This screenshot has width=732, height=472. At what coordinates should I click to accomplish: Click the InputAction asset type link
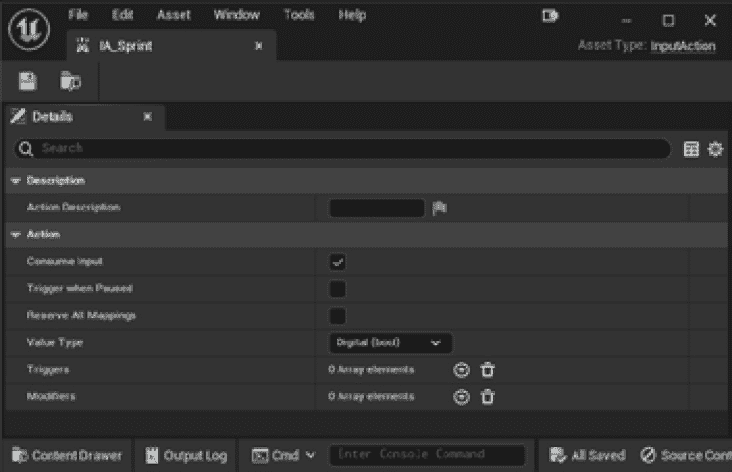[x=683, y=46]
